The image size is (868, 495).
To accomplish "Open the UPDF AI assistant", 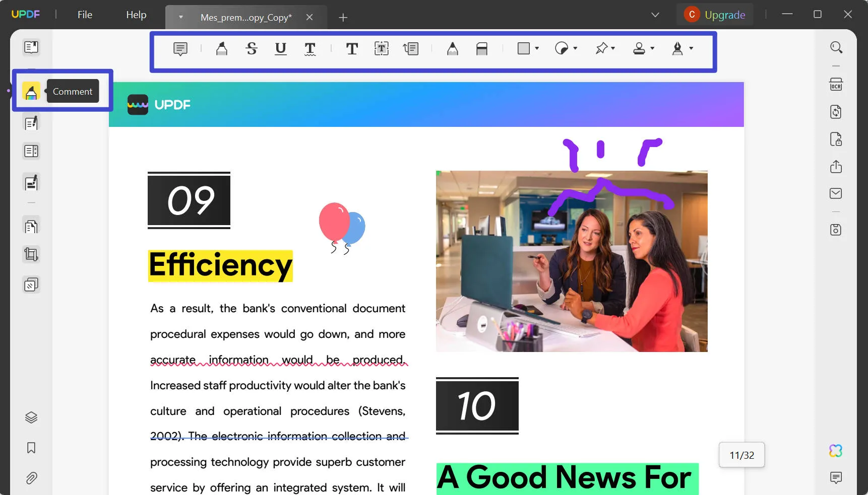I will (x=836, y=451).
